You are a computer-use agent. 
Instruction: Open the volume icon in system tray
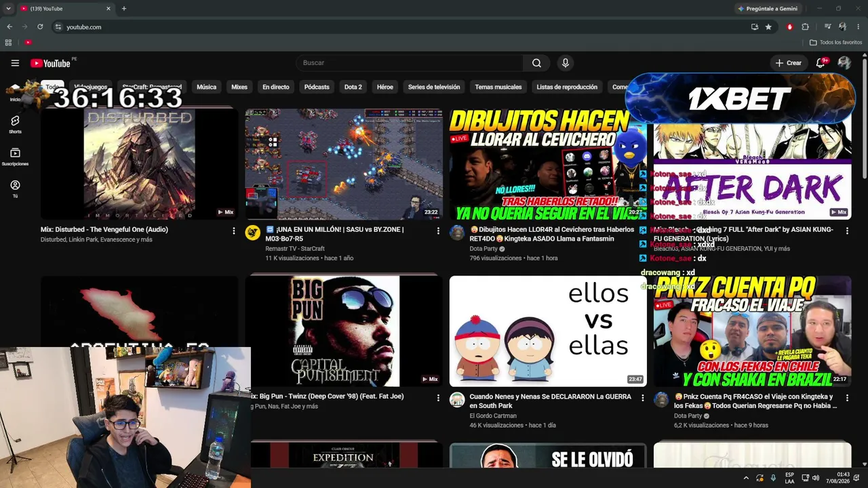(x=815, y=478)
